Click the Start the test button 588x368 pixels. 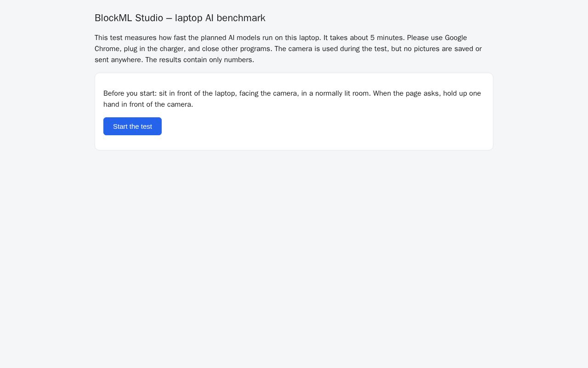click(132, 126)
